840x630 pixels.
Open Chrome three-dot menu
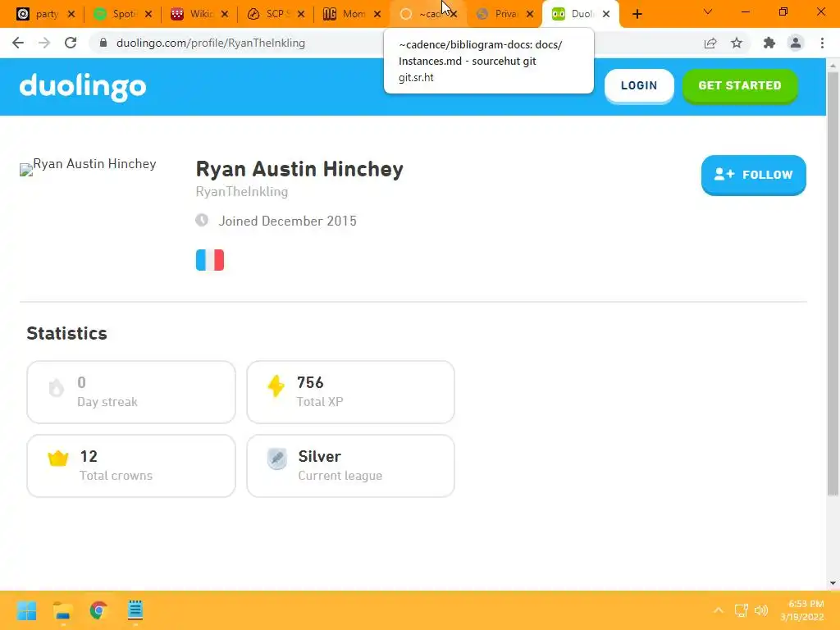point(822,43)
